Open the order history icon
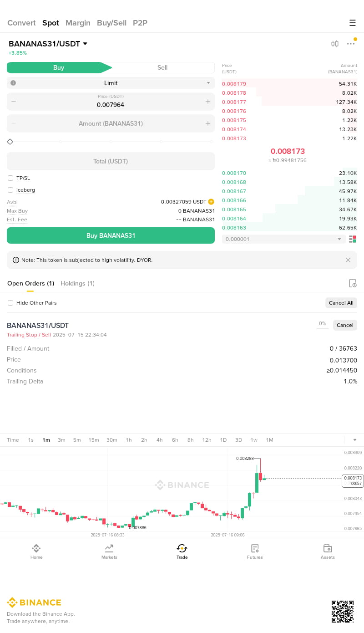The image size is (364, 633). pos(353,283)
